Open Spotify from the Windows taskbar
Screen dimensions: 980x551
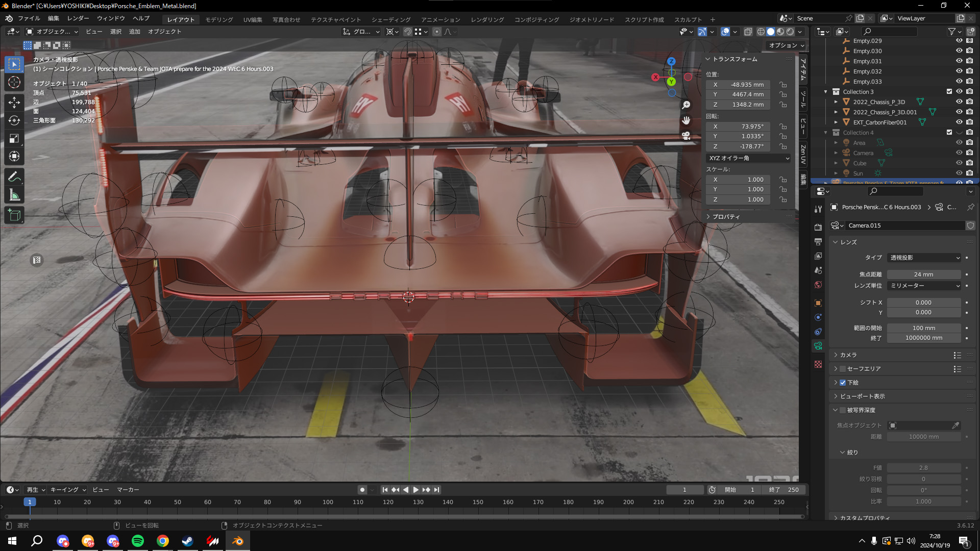pos(138,541)
